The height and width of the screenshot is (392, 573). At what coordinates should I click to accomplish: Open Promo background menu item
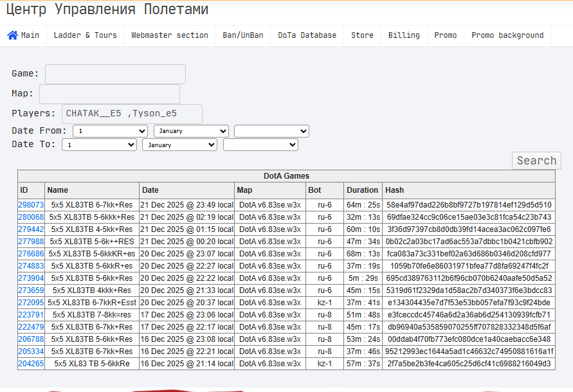pos(507,35)
